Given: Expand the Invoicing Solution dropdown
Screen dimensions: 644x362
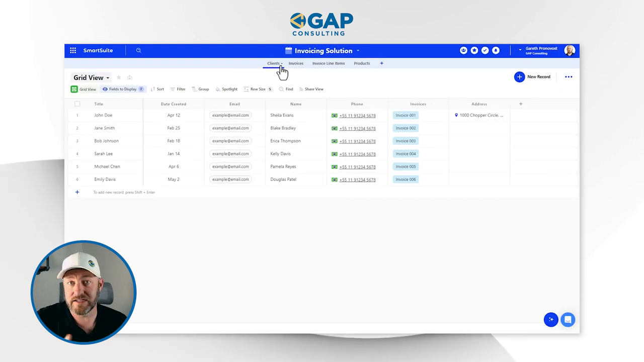Looking at the screenshot, I should pos(358,51).
